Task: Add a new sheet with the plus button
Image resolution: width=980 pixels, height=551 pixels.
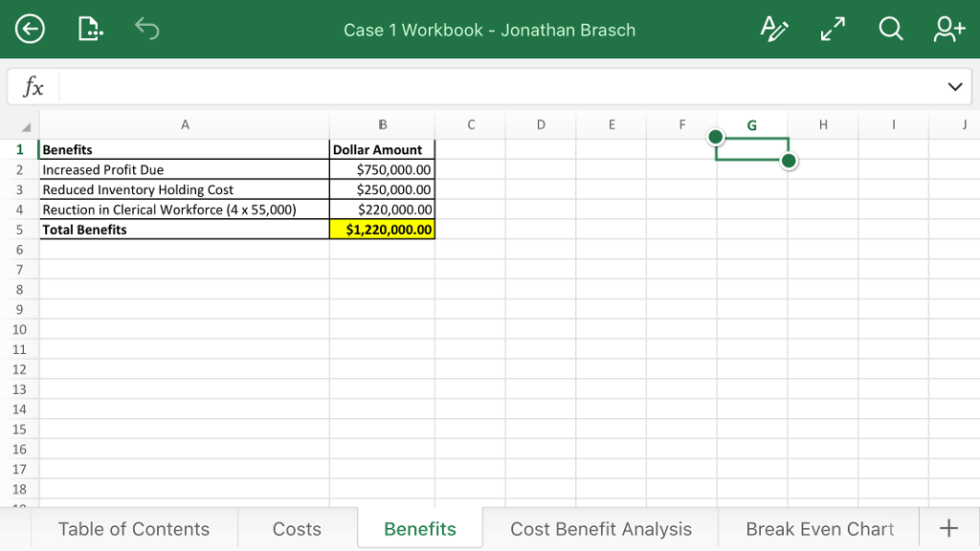Action: click(x=948, y=527)
